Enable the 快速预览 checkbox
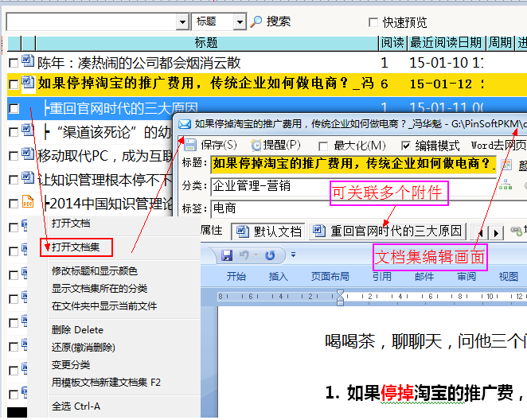Viewport: 527px width, 420px height. pos(373,22)
